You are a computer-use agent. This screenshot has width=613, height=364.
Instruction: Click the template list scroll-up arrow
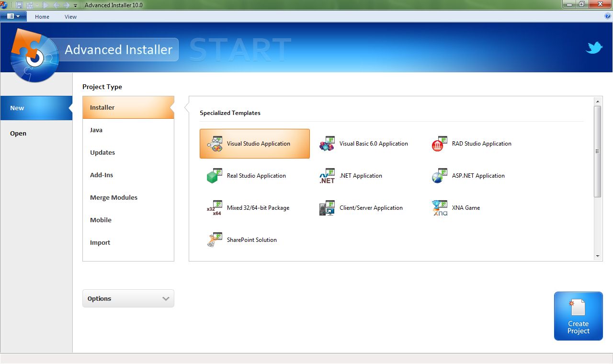tap(598, 102)
